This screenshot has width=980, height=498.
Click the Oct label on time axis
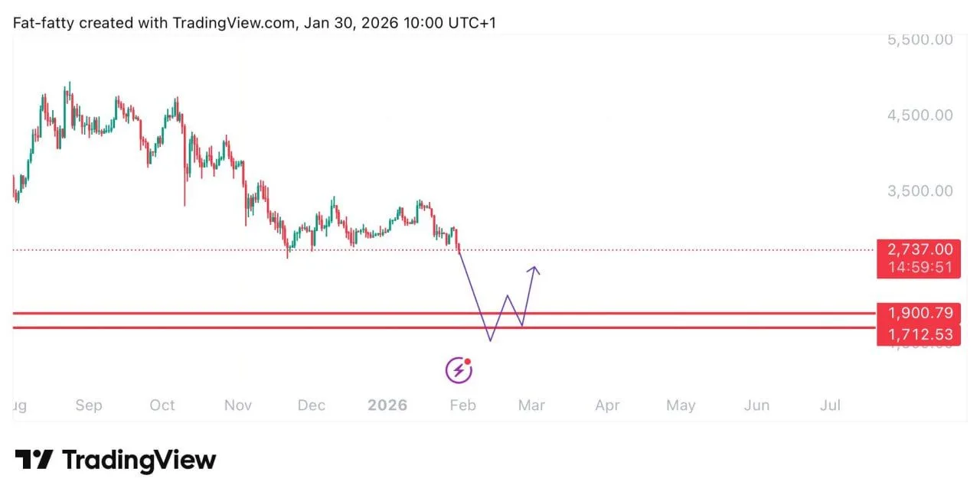tap(162, 405)
